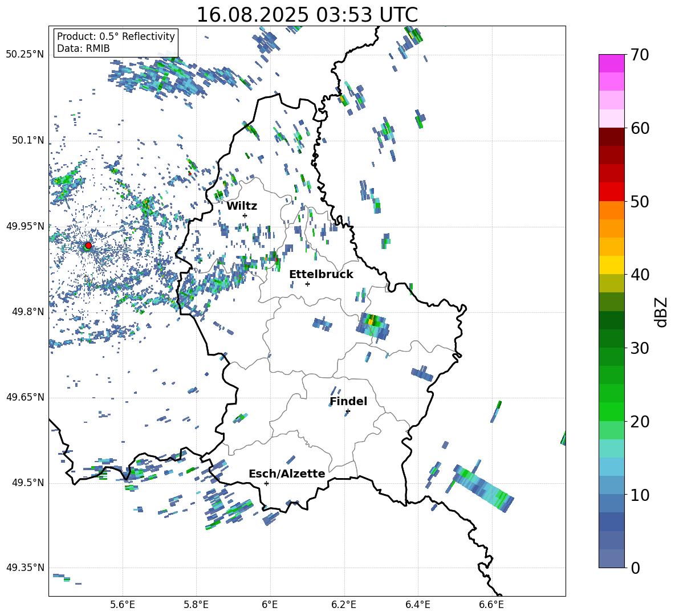
Task: Click the title 16.08.2025 03:53 UTC
Action: (x=307, y=15)
